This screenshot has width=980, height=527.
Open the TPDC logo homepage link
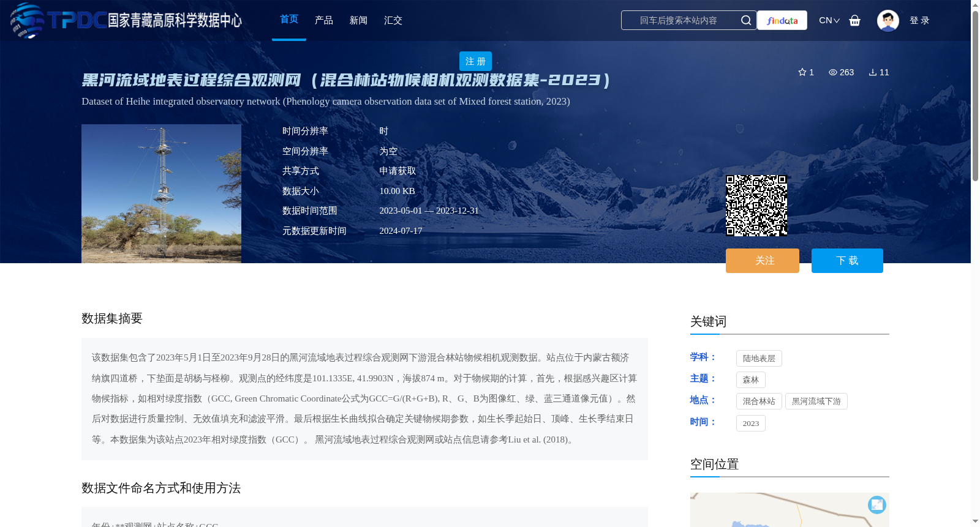[126, 20]
